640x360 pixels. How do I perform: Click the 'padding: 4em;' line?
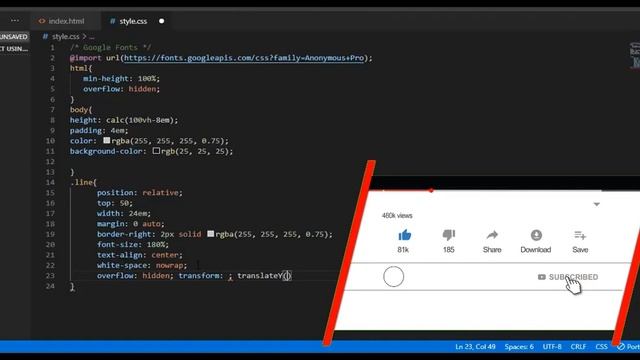pos(99,131)
